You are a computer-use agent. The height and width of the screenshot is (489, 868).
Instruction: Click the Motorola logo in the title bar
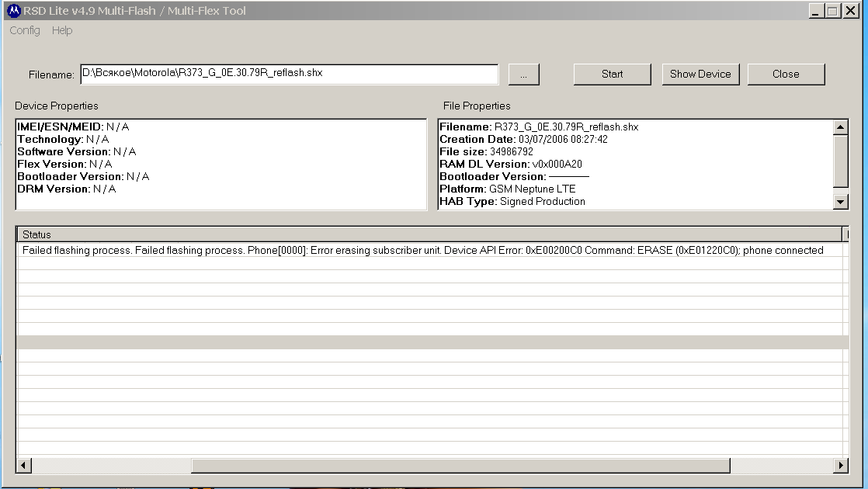[14, 11]
